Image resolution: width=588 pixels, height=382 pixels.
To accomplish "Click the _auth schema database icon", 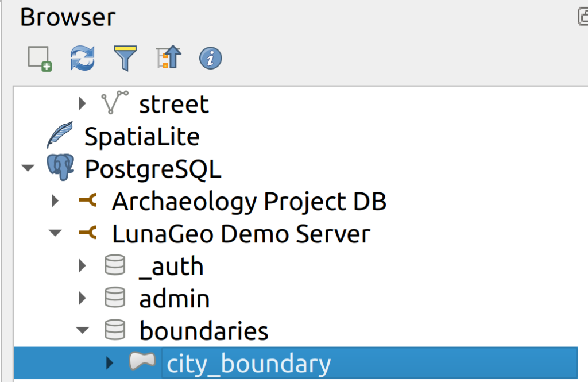I will pos(115,266).
